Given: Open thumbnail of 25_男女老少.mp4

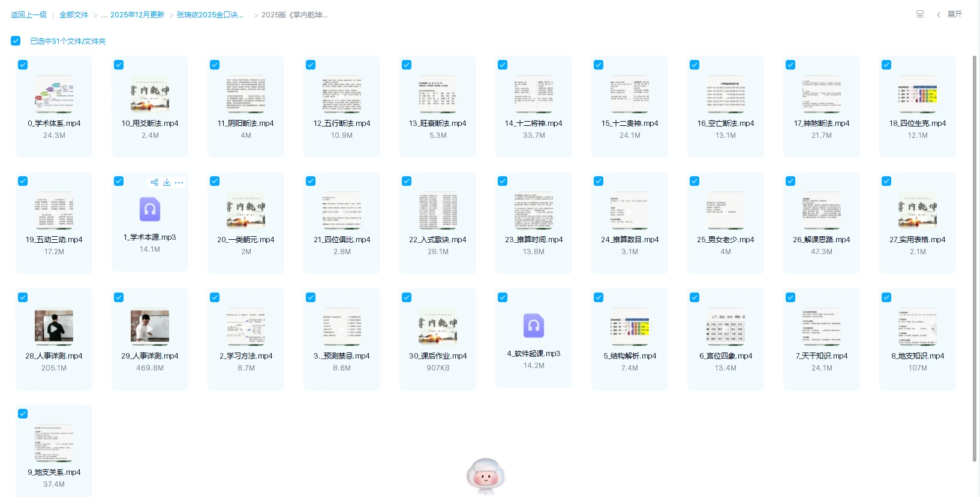Looking at the screenshot, I should (726, 210).
